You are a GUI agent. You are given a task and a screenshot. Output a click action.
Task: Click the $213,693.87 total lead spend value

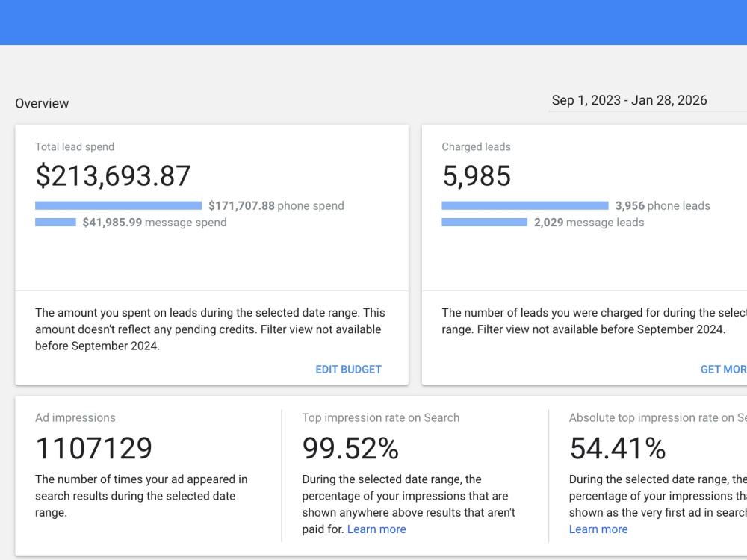point(113,175)
